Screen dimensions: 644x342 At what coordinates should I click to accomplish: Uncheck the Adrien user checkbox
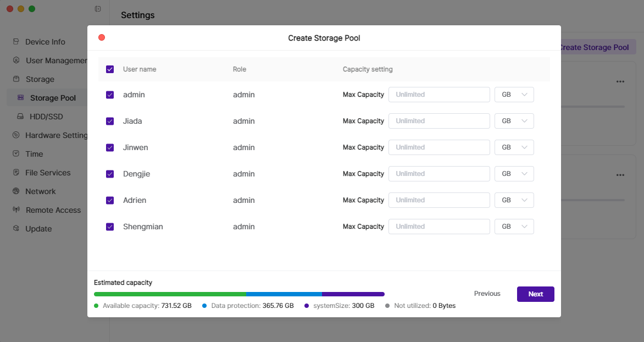[x=110, y=200]
